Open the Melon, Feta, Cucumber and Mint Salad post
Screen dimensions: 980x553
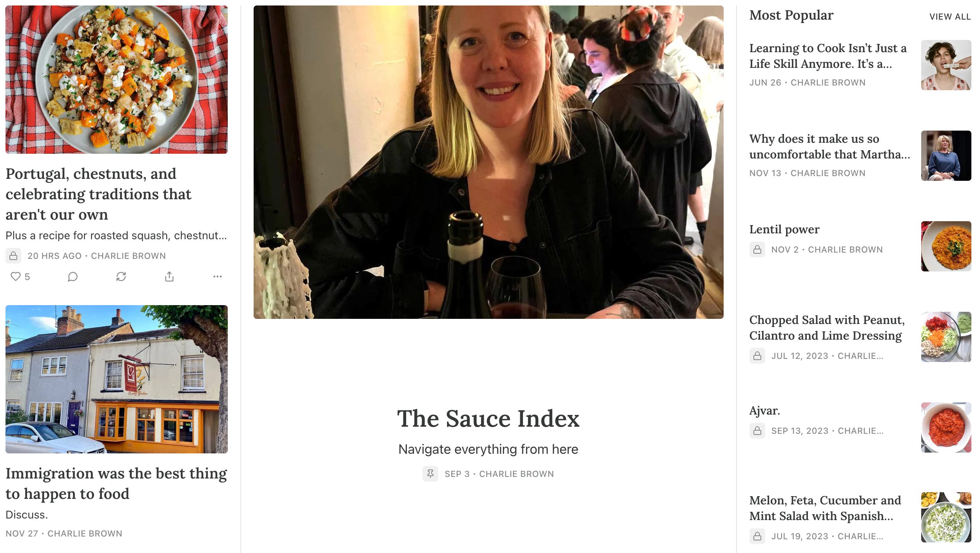tap(825, 508)
